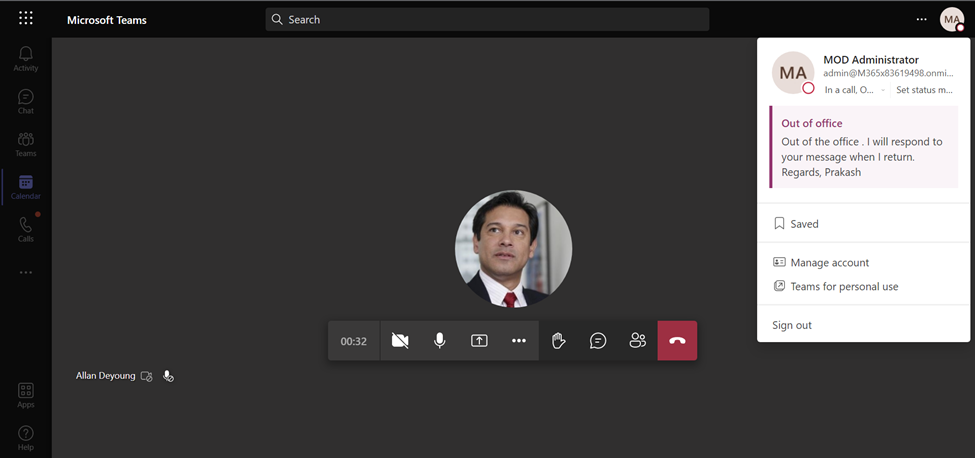Show participants panel
975x458 pixels.
(637, 341)
